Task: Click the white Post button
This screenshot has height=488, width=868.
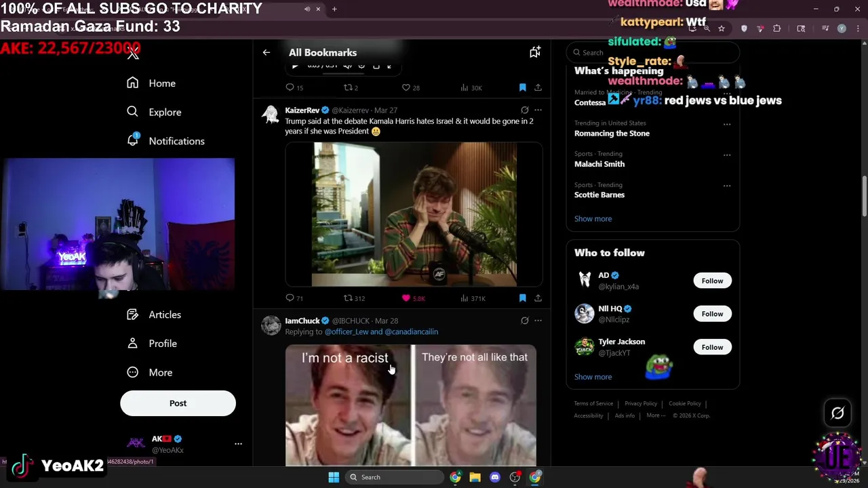Action: coord(178,403)
